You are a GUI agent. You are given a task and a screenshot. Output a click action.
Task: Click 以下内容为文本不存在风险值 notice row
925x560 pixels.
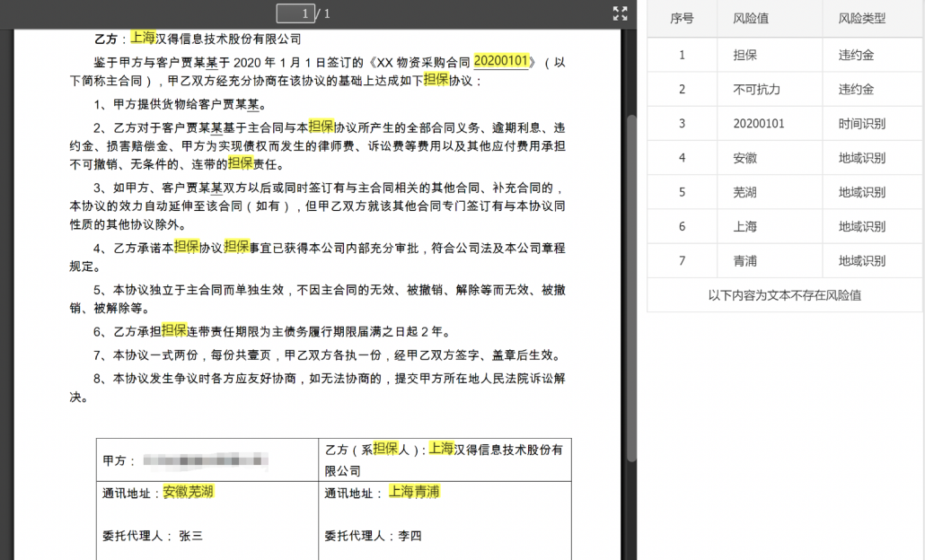pyautogui.click(x=784, y=295)
